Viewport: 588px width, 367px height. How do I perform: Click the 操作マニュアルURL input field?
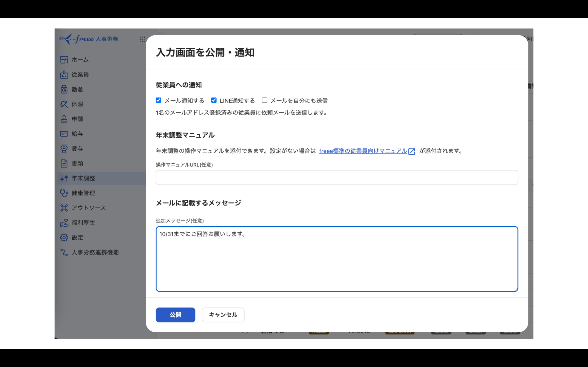click(x=337, y=178)
